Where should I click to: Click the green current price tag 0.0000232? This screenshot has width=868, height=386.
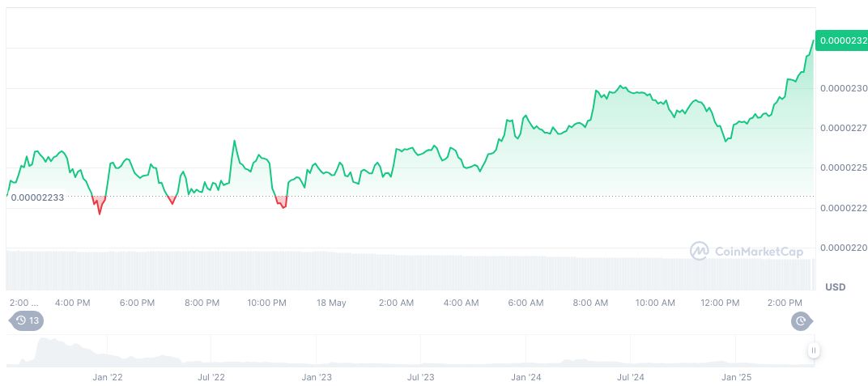tap(840, 40)
